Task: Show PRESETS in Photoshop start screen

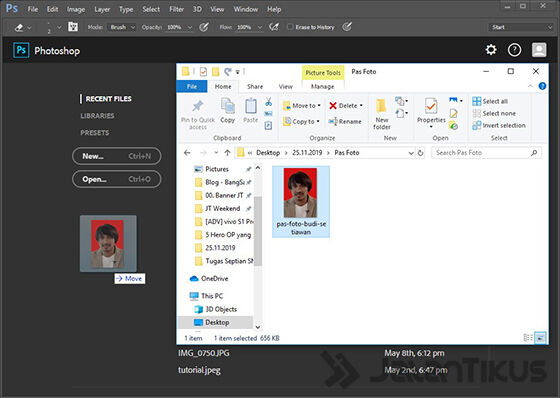Action: point(95,133)
